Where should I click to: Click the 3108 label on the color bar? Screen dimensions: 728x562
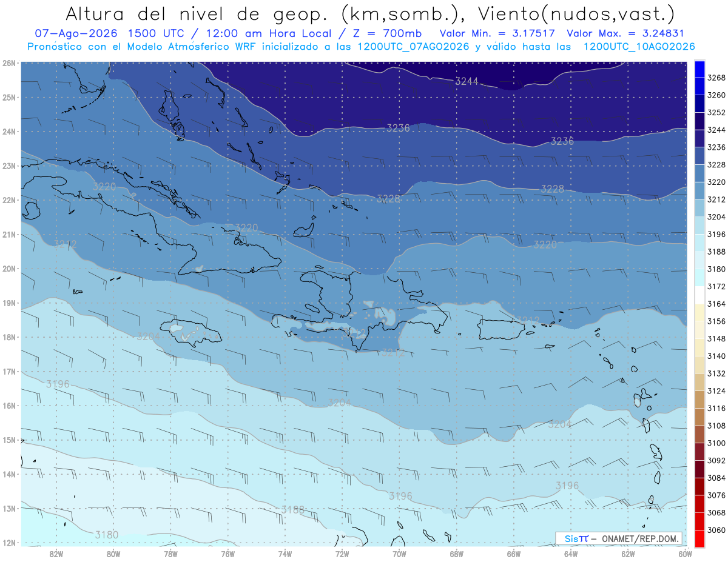point(716,426)
